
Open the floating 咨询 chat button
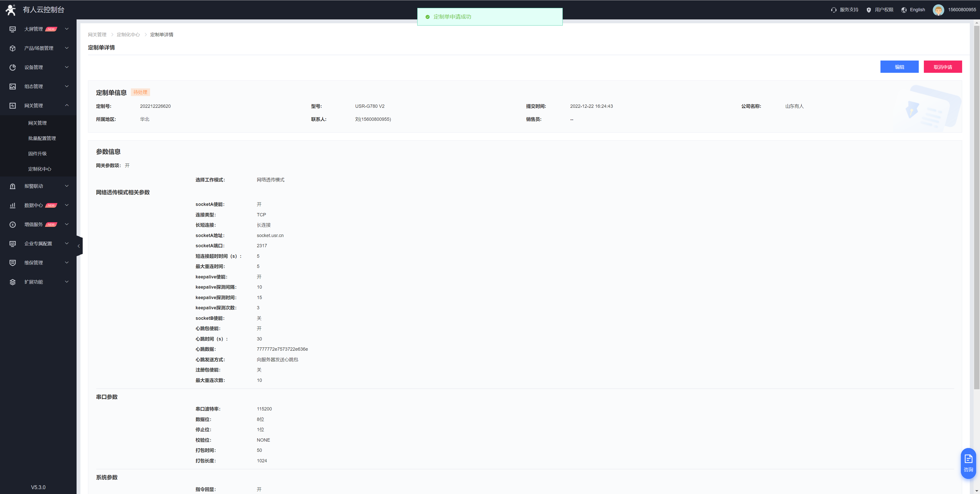pos(968,463)
